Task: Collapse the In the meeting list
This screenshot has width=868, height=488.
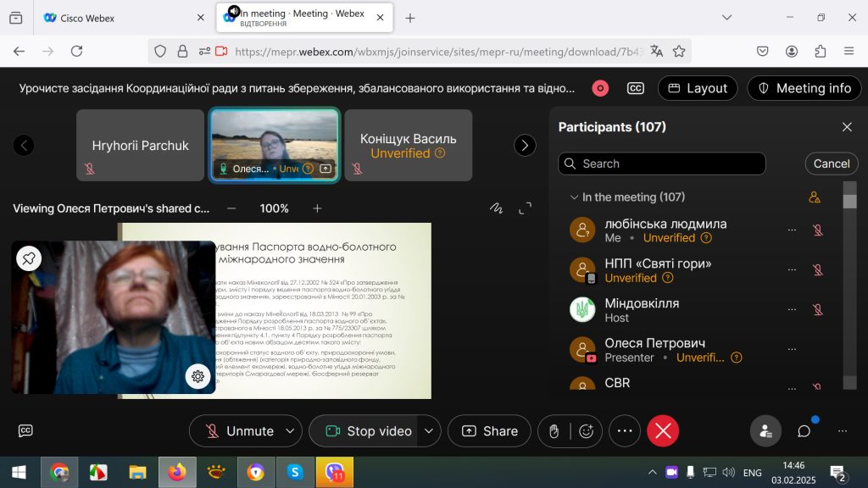Action: click(574, 197)
